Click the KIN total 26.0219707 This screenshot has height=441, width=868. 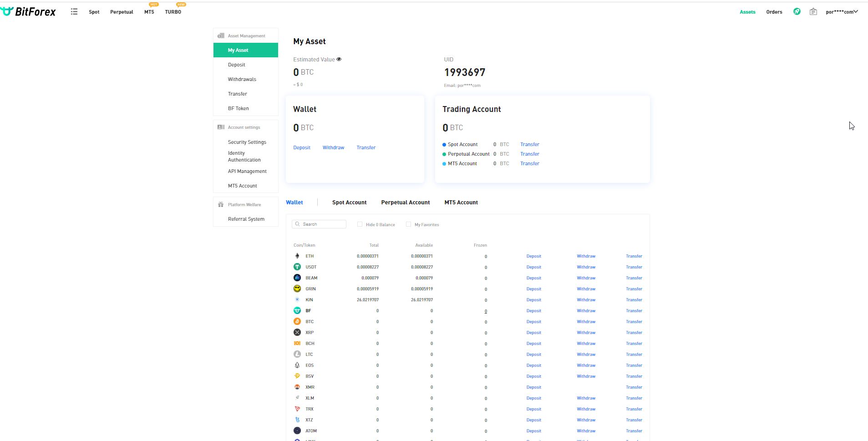point(368,300)
